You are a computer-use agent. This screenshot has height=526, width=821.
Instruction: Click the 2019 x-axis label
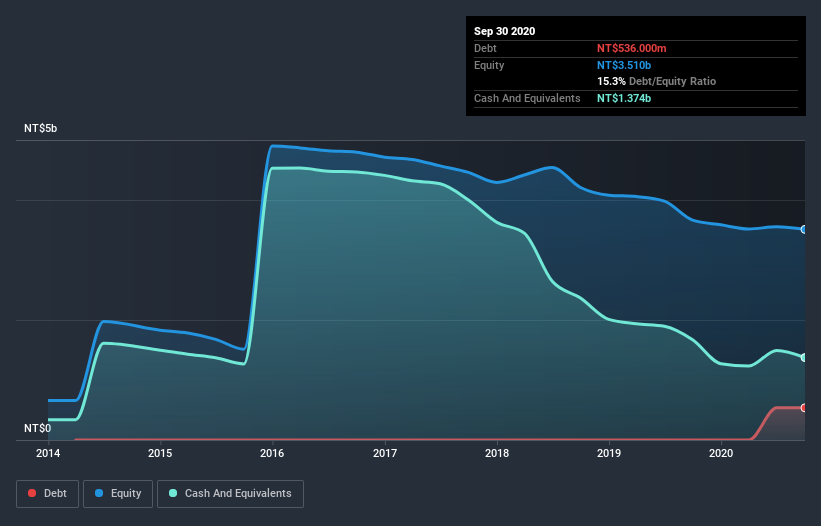(x=609, y=453)
